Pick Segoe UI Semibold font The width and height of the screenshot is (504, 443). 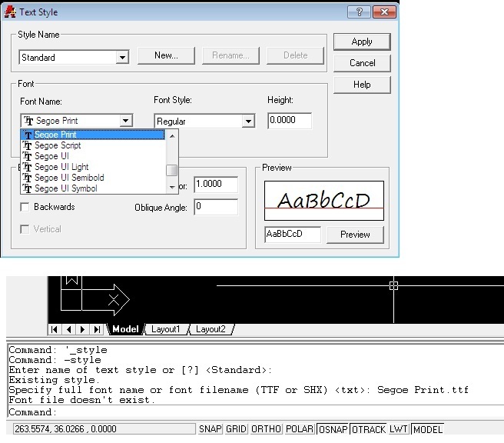(x=93, y=178)
